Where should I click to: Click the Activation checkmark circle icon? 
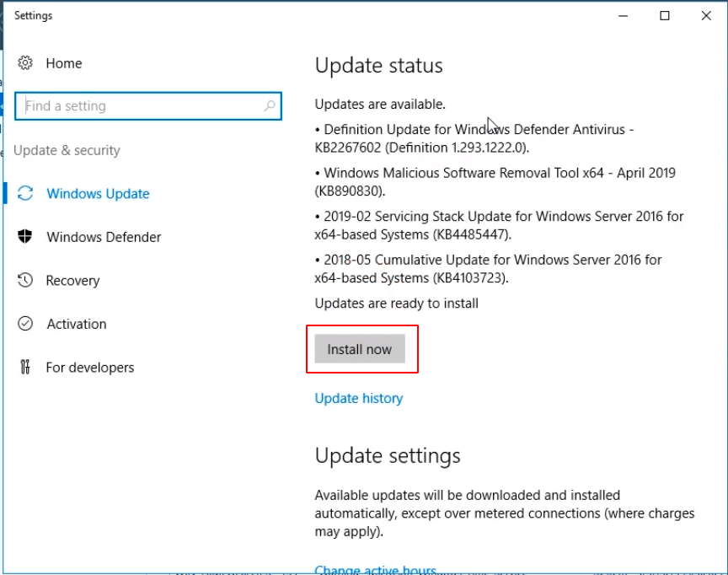(25, 324)
